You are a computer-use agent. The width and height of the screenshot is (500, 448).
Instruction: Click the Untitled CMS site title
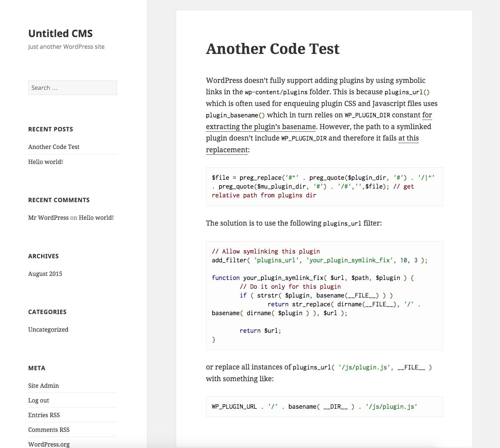(60, 33)
